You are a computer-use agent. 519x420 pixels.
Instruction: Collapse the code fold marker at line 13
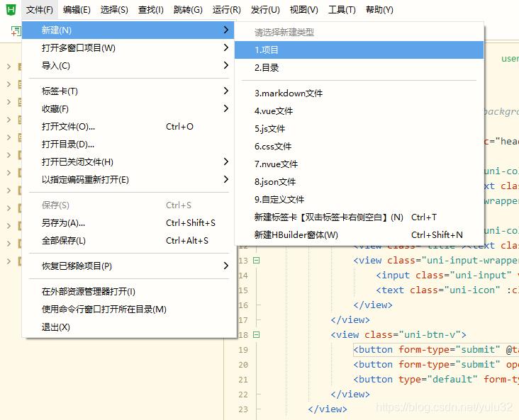click(x=256, y=261)
